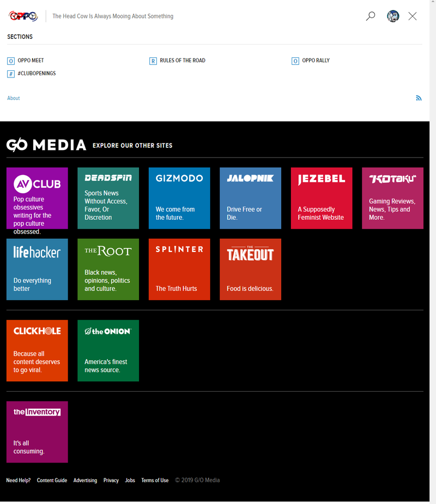The width and height of the screenshot is (436, 504).
Task: Open the Terms of Use footer link
Action: pyautogui.click(x=155, y=480)
